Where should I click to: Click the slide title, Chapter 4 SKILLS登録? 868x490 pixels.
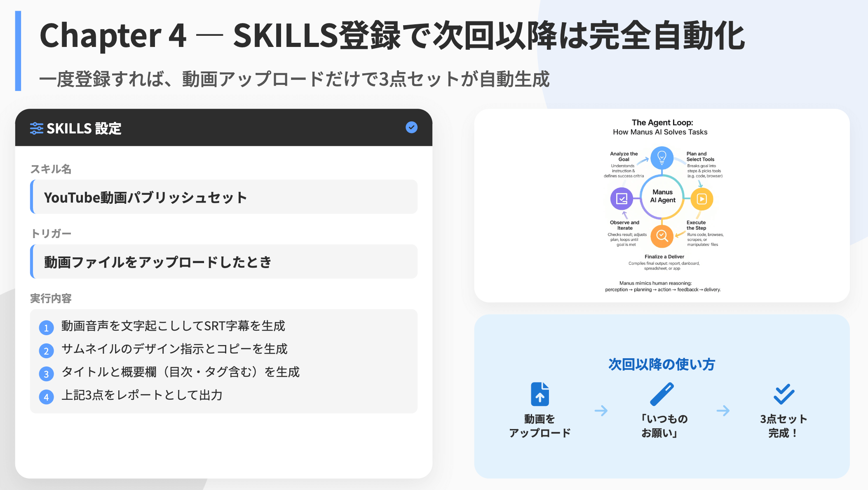[x=392, y=36]
